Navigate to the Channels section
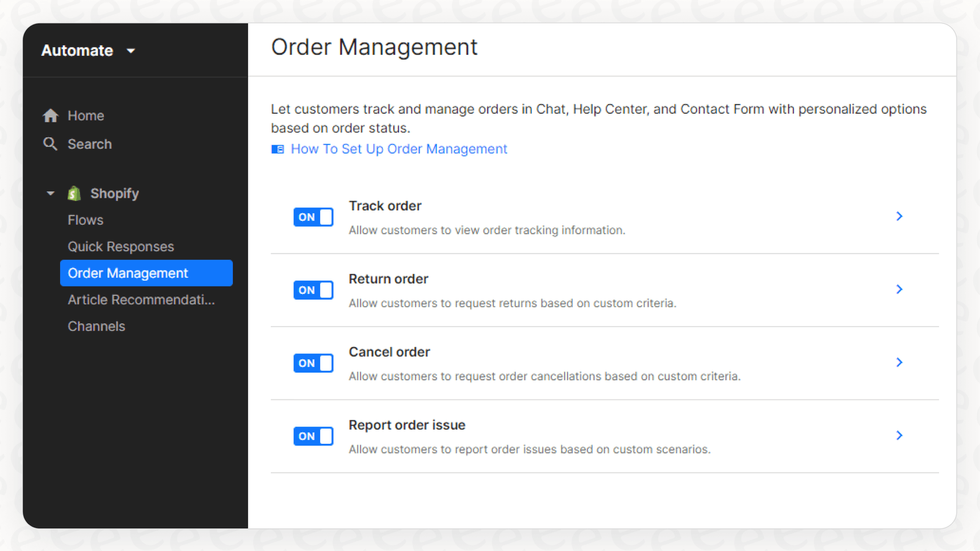 point(96,326)
